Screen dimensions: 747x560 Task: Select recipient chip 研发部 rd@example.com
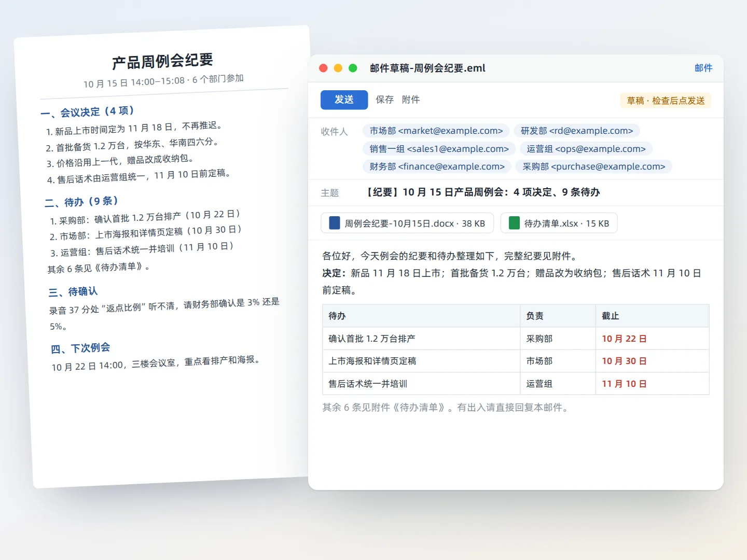tap(577, 131)
